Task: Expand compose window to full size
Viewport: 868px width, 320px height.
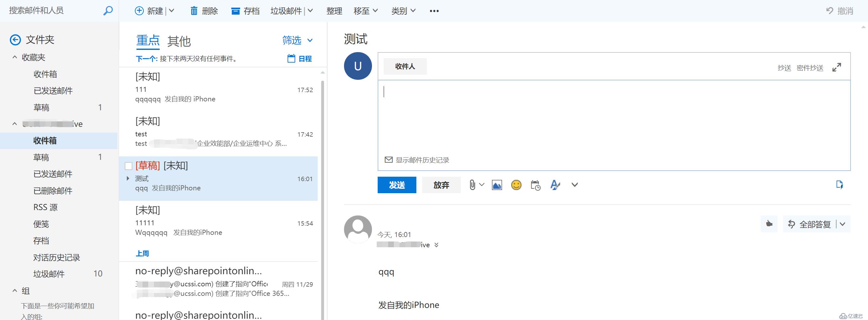Action: pos(837,67)
